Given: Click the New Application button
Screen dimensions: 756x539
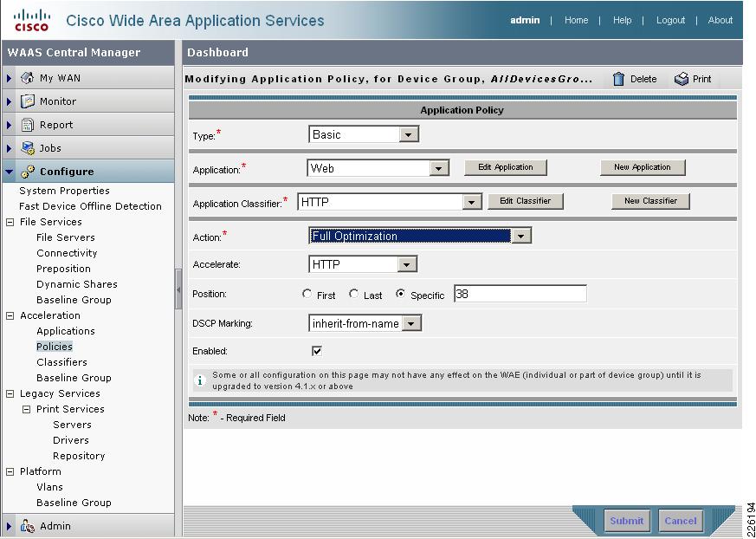Looking at the screenshot, I should [643, 167].
